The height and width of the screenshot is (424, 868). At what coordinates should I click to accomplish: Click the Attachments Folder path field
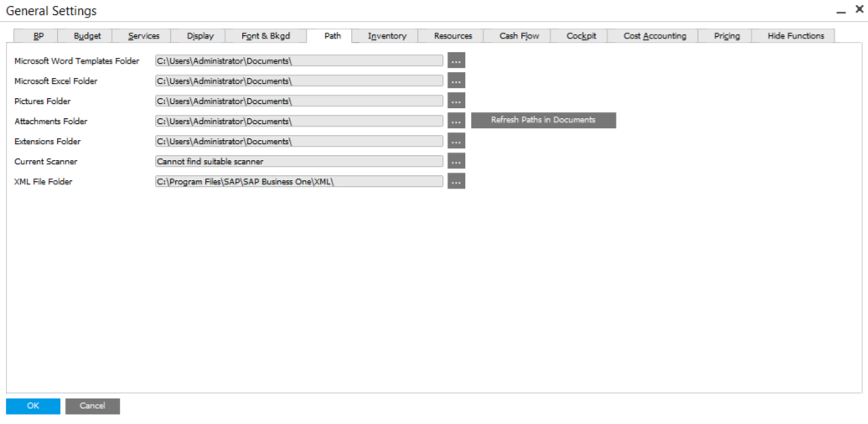298,122
